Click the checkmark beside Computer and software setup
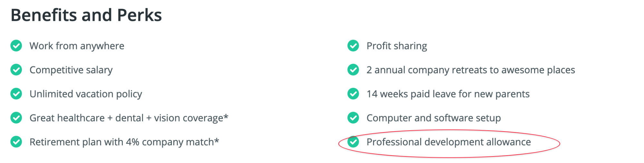The height and width of the screenshot is (163, 644). pyautogui.click(x=353, y=118)
